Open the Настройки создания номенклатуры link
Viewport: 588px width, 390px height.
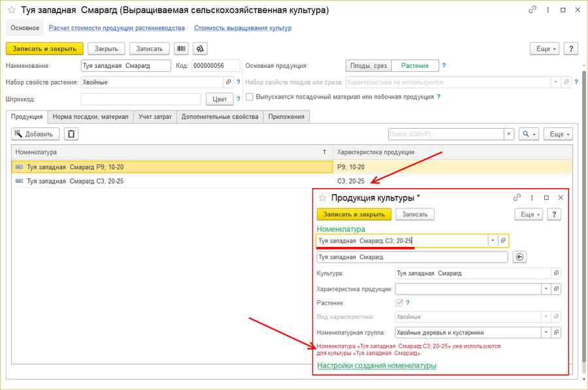pos(376,365)
